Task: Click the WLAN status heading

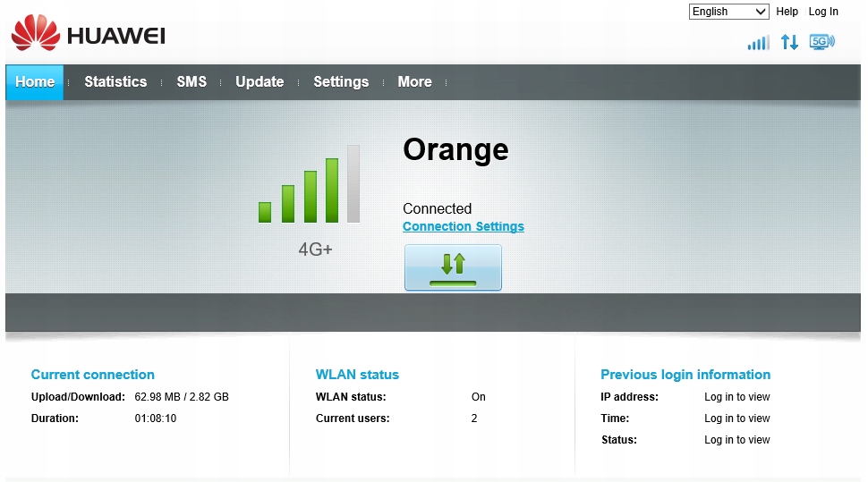Action: tap(357, 375)
